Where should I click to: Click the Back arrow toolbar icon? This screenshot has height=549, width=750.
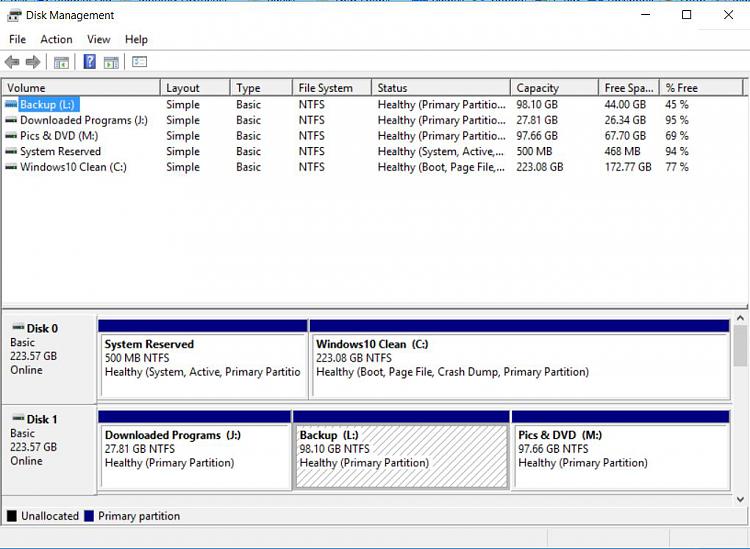(12, 62)
